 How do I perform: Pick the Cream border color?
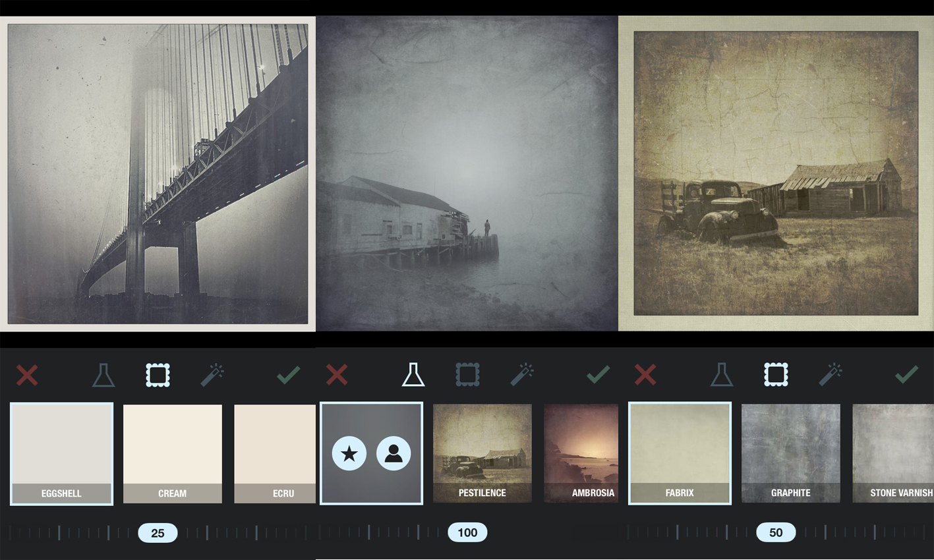[x=173, y=453]
